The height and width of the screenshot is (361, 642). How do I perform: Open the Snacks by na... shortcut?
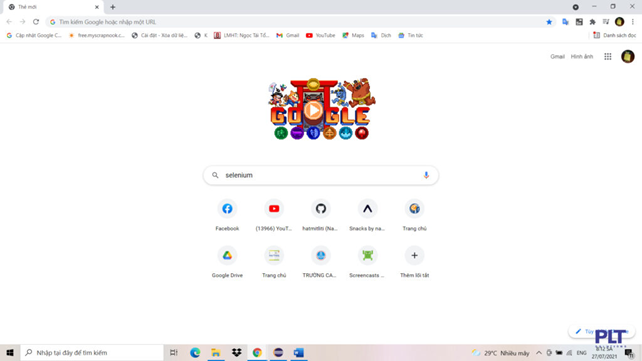point(367,215)
